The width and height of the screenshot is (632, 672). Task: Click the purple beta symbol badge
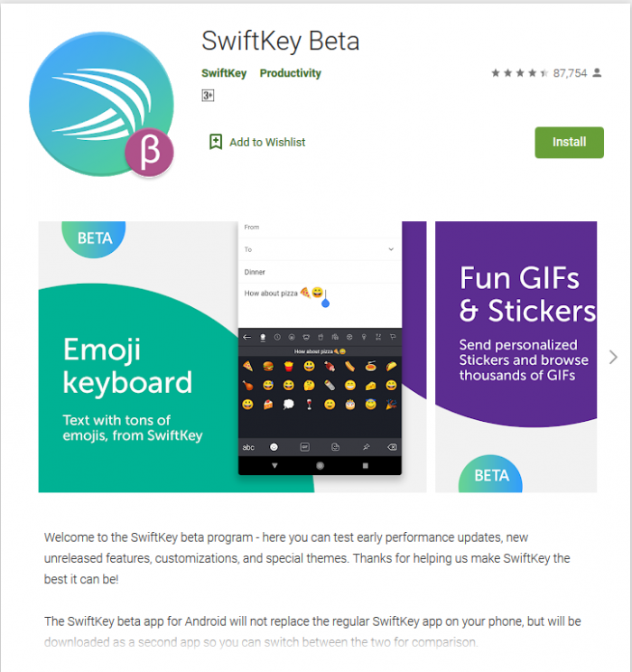[149, 152]
